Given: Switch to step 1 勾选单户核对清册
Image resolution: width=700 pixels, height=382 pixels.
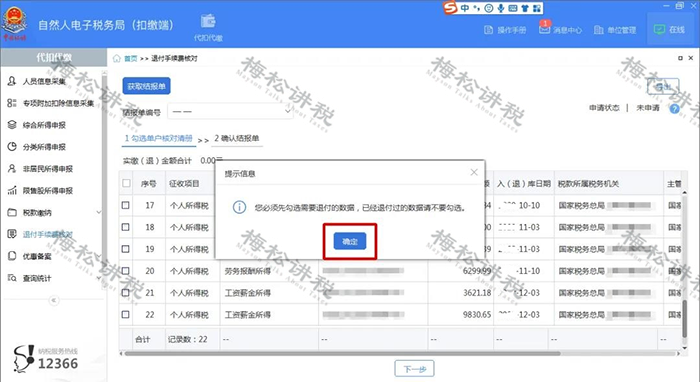Looking at the screenshot, I should (x=158, y=139).
